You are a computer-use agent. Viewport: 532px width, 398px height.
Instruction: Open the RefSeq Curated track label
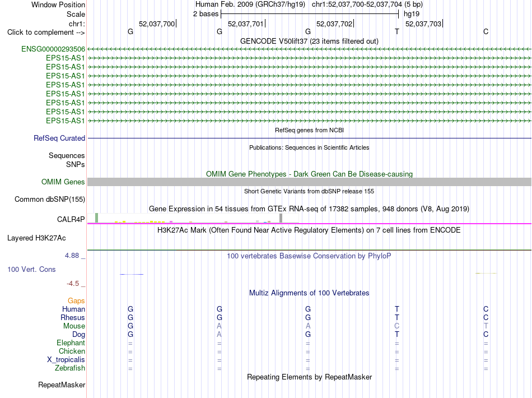coord(59,138)
